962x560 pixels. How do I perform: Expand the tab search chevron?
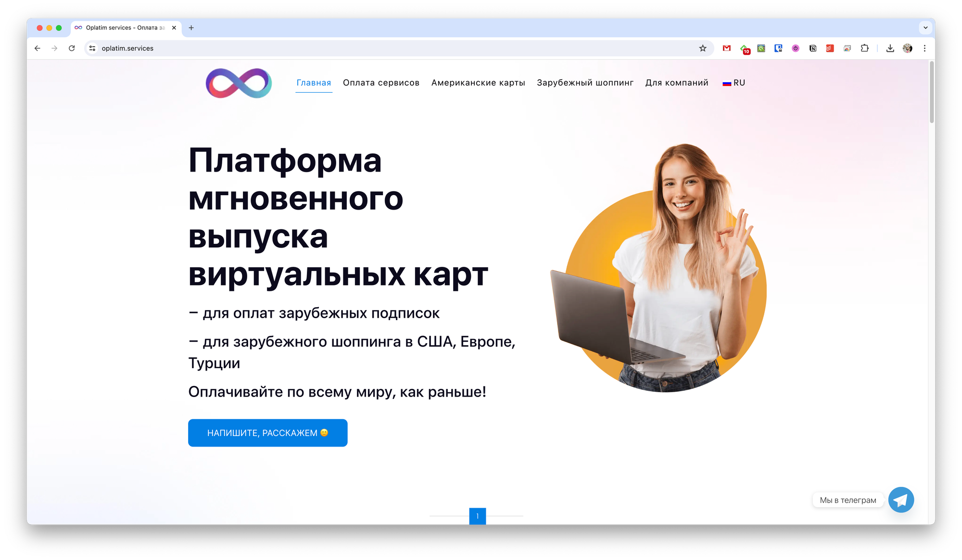[x=925, y=27]
